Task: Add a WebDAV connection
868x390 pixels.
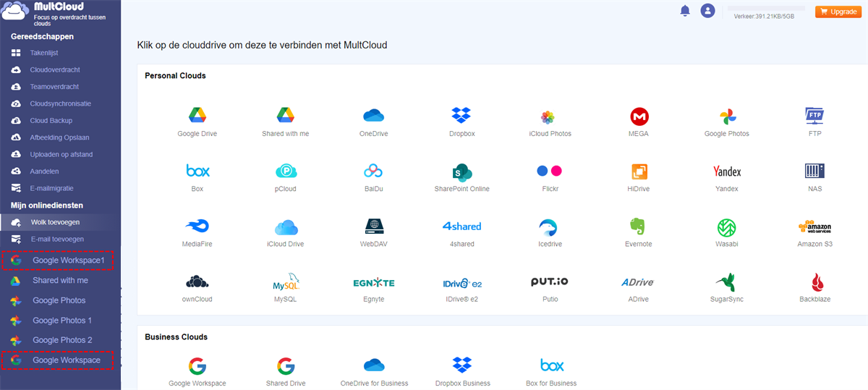Action: pos(373,226)
